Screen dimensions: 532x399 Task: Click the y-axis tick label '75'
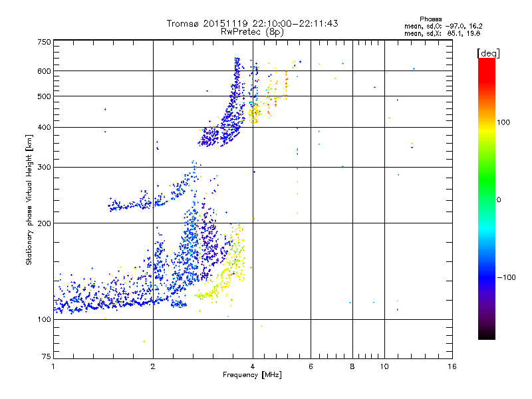tap(47, 356)
